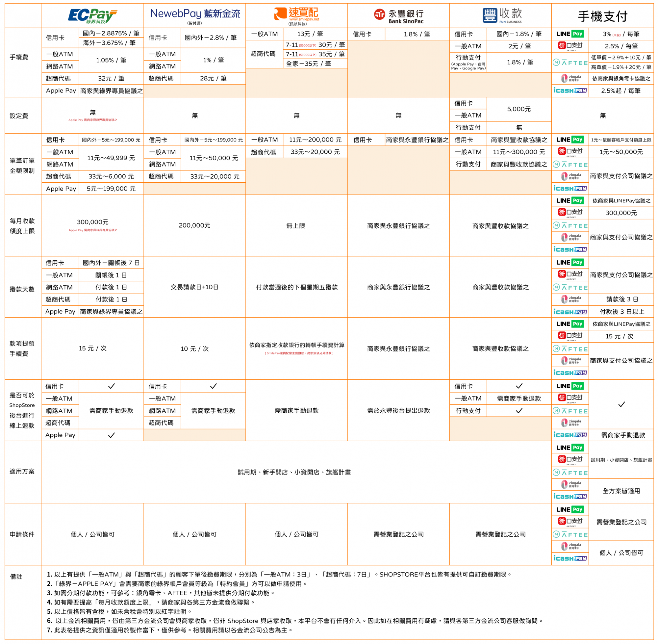Click the AFTEE fee 高單價－1.9%+20元 / 筆
This screenshot has width=658, height=644.
tap(621, 67)
